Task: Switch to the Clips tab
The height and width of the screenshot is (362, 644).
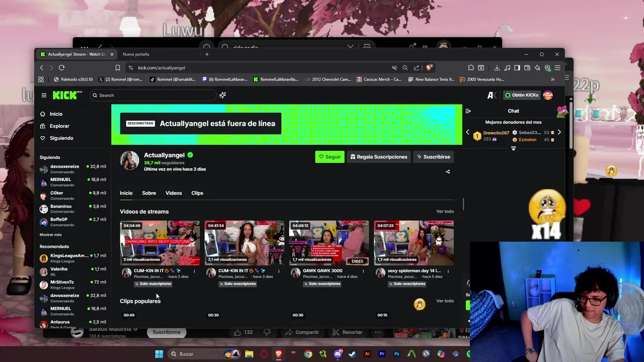Action: (197, 193)
